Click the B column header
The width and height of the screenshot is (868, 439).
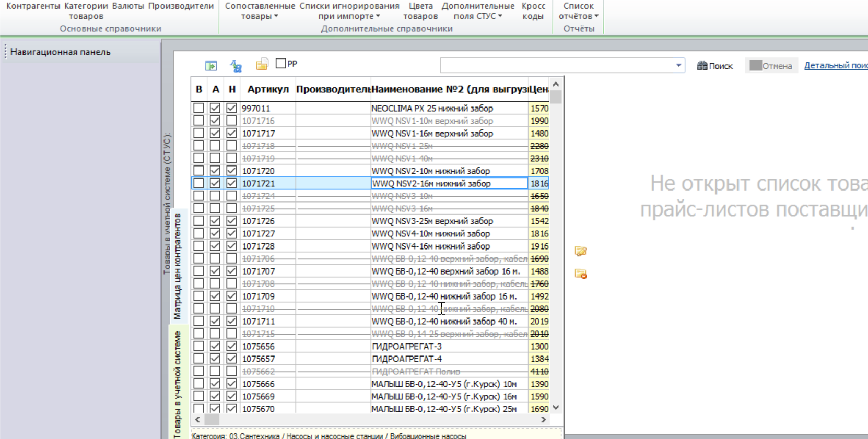click(x=199, y=89)
